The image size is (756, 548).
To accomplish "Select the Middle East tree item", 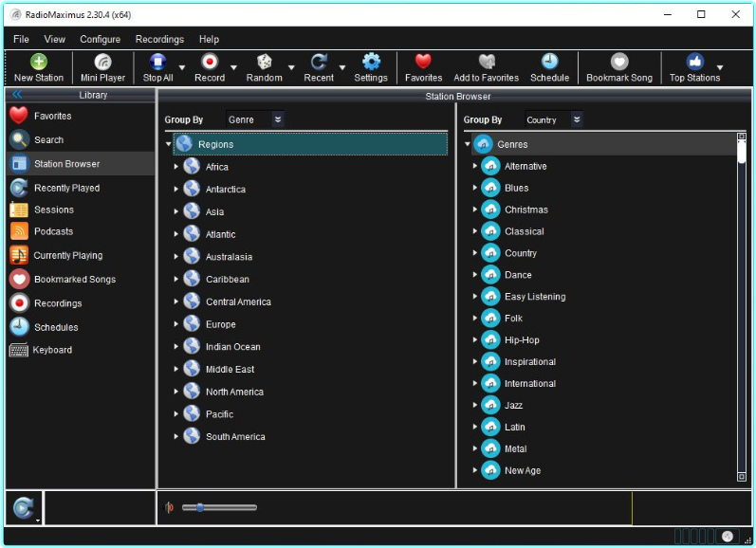I will point(230,369).
